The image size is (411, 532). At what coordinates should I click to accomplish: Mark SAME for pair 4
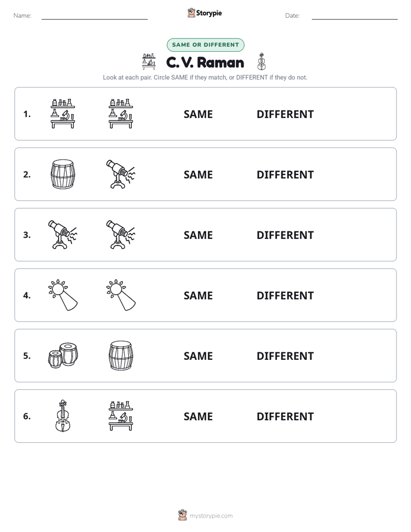(198, 295)
